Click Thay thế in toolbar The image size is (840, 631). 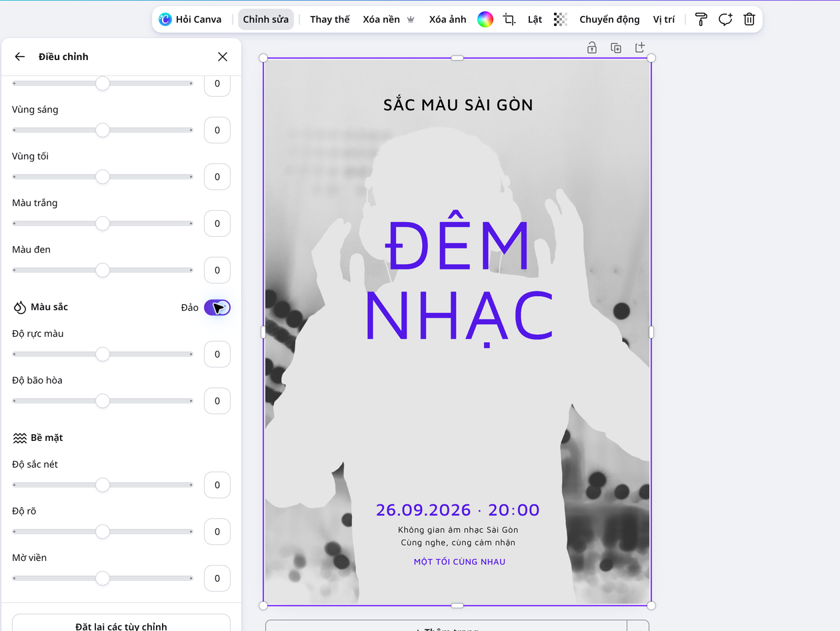pos(329,19)
